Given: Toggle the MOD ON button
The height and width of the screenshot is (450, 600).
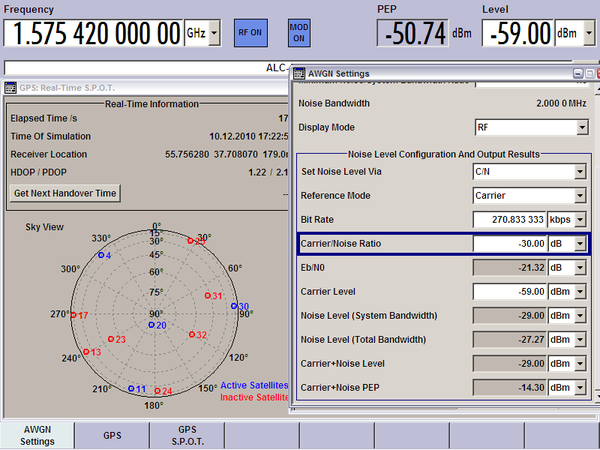Looking at the screenshot, I should (x=300, y=31).
